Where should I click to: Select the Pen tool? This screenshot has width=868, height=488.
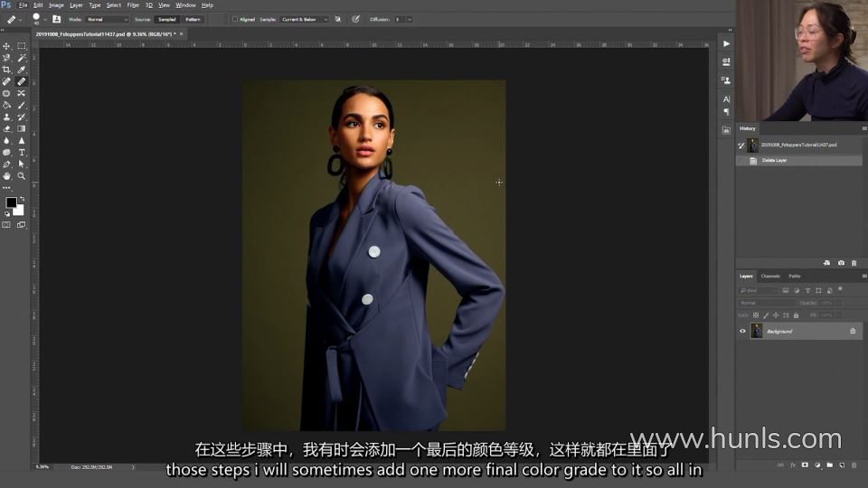[6, 164]
